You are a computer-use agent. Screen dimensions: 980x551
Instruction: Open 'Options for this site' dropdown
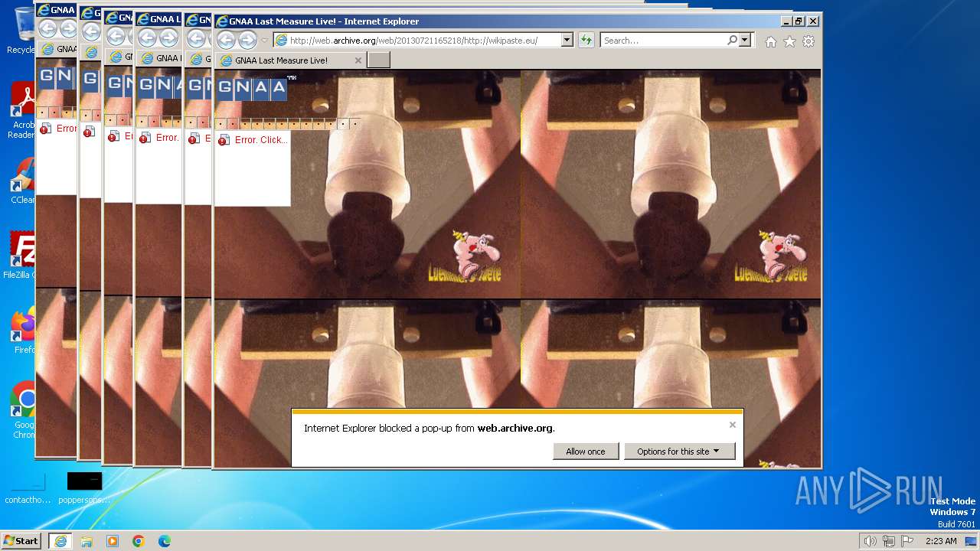point(679,452)
